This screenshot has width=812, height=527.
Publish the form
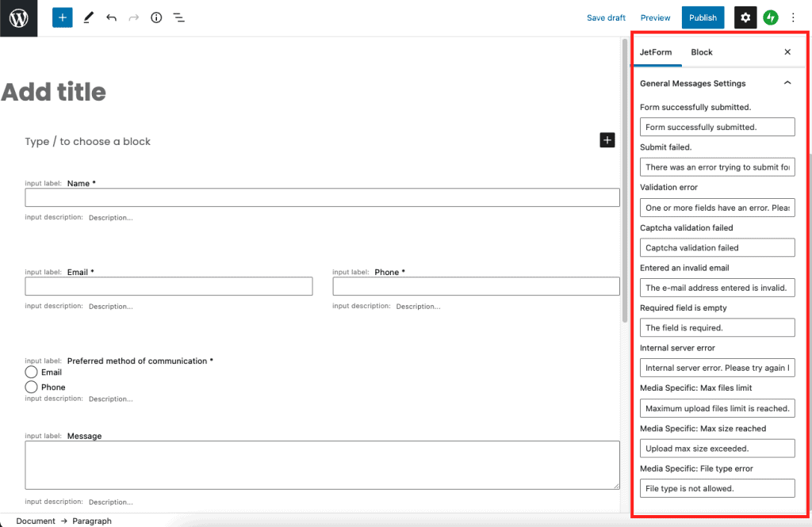click(703, 17)
